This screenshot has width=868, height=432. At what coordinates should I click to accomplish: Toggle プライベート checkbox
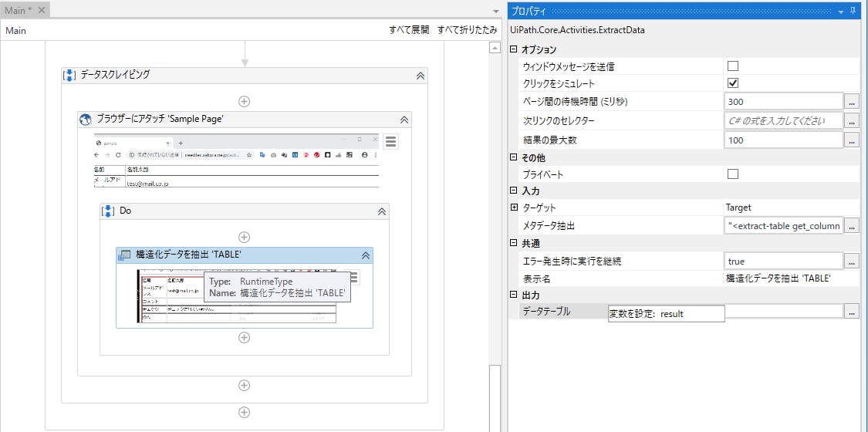(x=733, y=174)
